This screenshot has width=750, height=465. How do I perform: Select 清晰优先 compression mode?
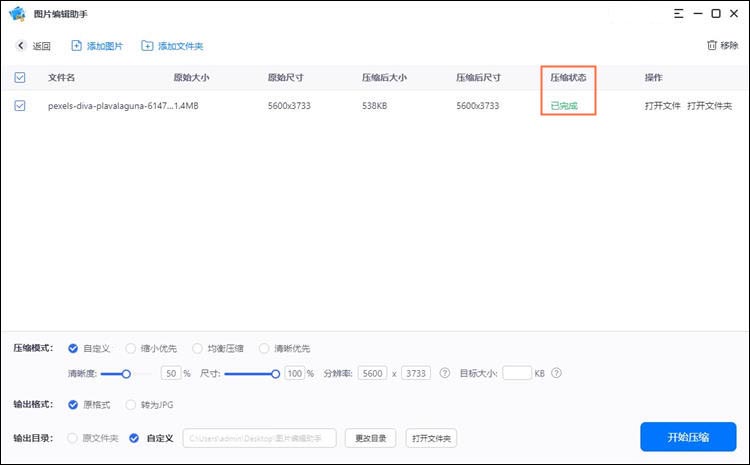[x=264, y=348]
